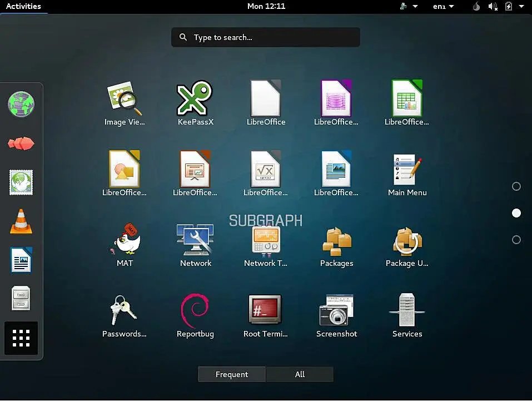Open Passwords and Keys app
The image size is (532, 401).
pos(125,315)
